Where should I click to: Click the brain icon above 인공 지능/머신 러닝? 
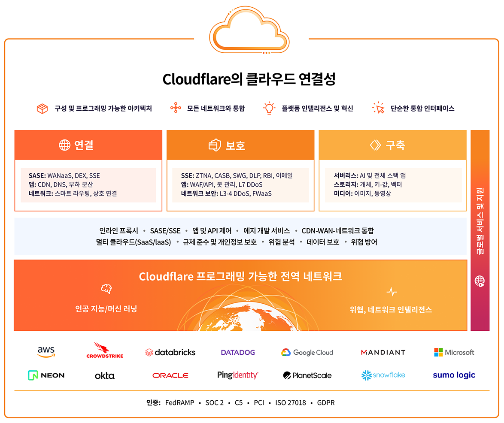pyautogui.click(x=106, y=289)
